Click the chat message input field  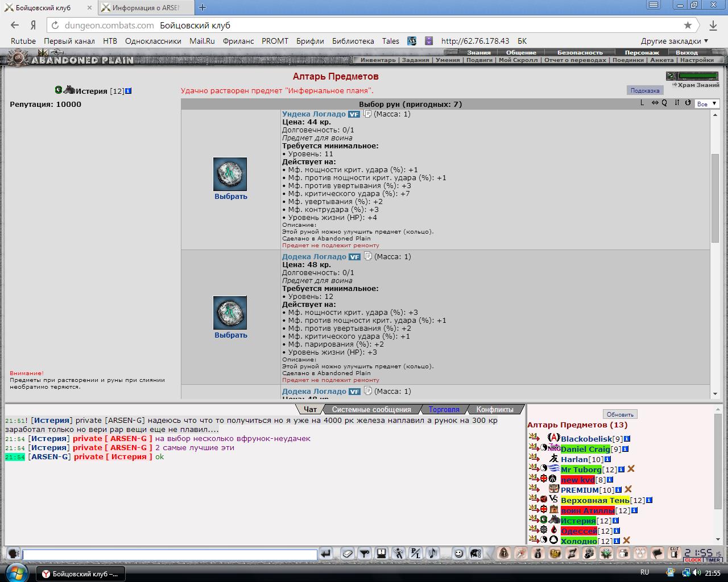tap(169, 554)
